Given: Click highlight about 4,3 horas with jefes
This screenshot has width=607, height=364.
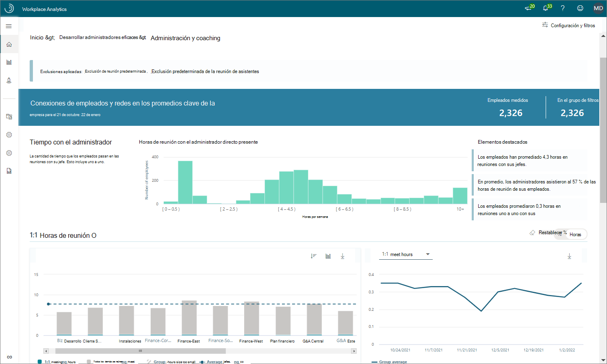Looking at the screenshot, I should click(530, 161).
